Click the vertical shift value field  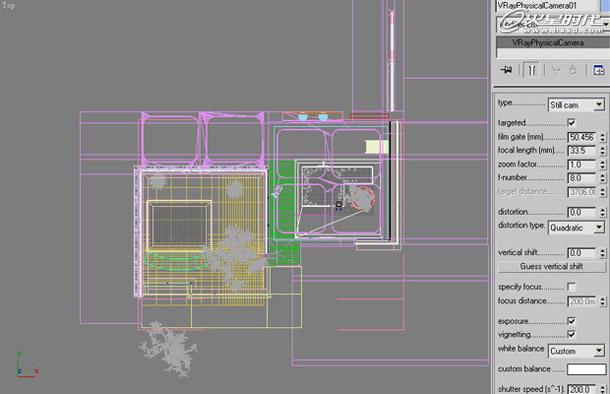tap(582, 253)
